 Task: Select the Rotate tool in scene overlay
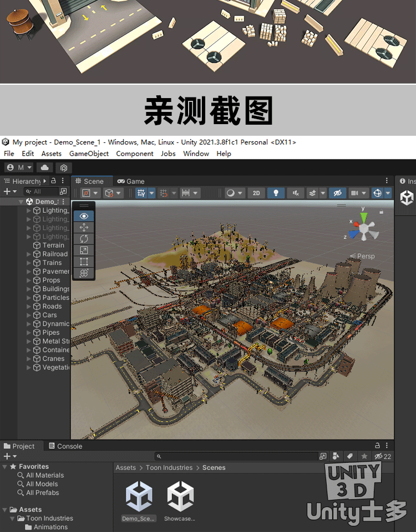coord(84,239)
